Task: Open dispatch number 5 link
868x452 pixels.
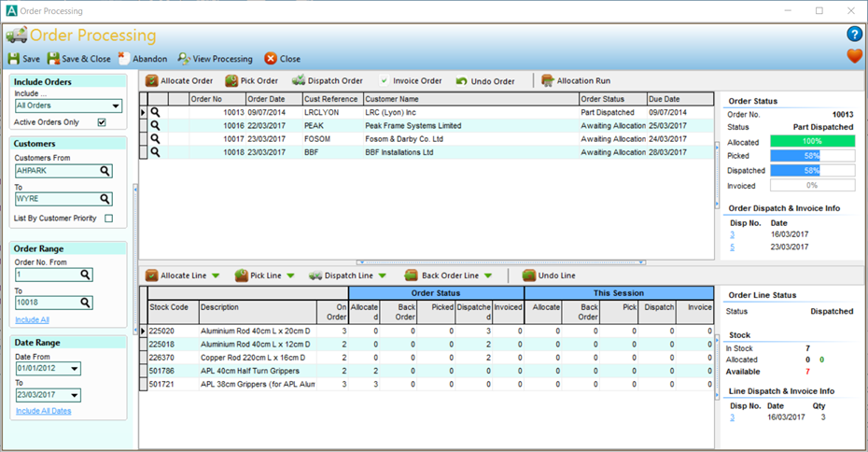Action: point(733,247)
